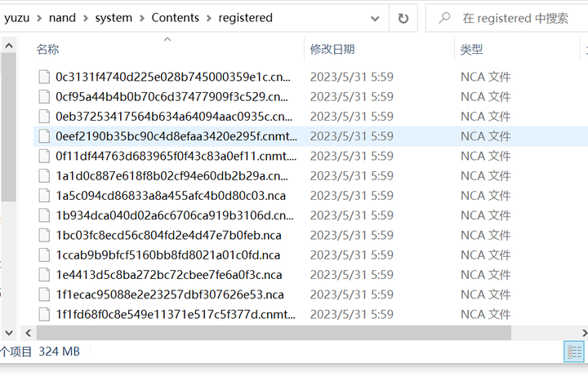Select file 1e4413d5c8ba272bc72cbee7fe6a0f3c.nca

[x=169, y=275]
